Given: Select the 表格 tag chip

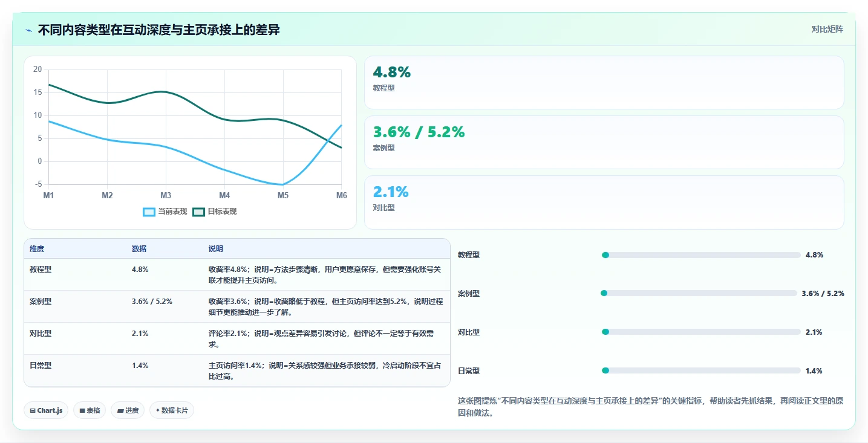Looking at the screenshot, I should (90, 410).
